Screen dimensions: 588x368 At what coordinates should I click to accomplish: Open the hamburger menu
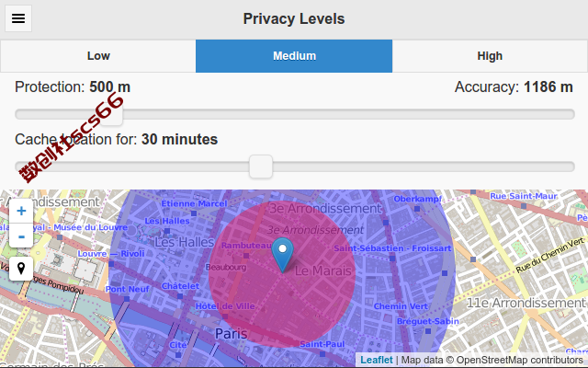pos(18,18)
